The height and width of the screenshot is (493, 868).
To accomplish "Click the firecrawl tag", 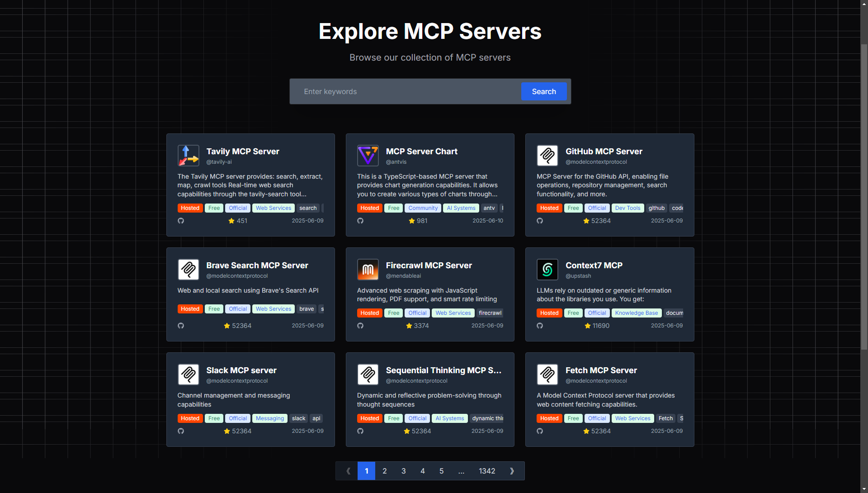I will (x=490, y=313).
